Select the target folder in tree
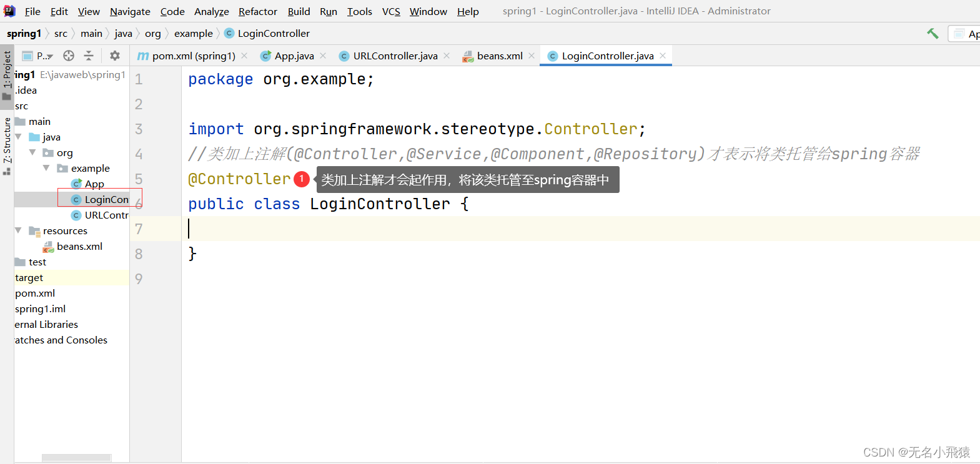This screenshot has width=980, height=464. pos(29,277)
